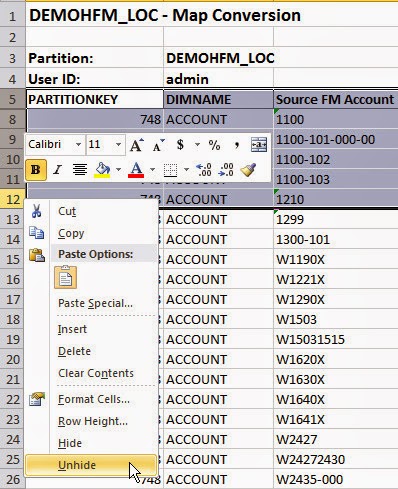Open accounting format dropdown arrow
Viewport: 398px width, 489px height.
[197, 145]
